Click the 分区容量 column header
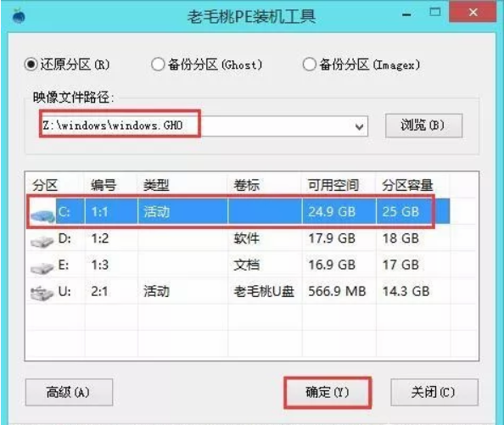 pos(407,186)
